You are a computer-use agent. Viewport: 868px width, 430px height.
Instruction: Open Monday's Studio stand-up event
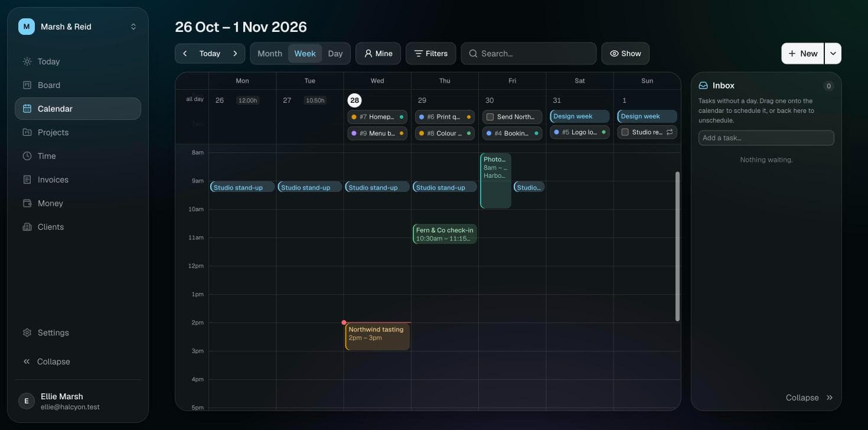(x=242, y=187)
